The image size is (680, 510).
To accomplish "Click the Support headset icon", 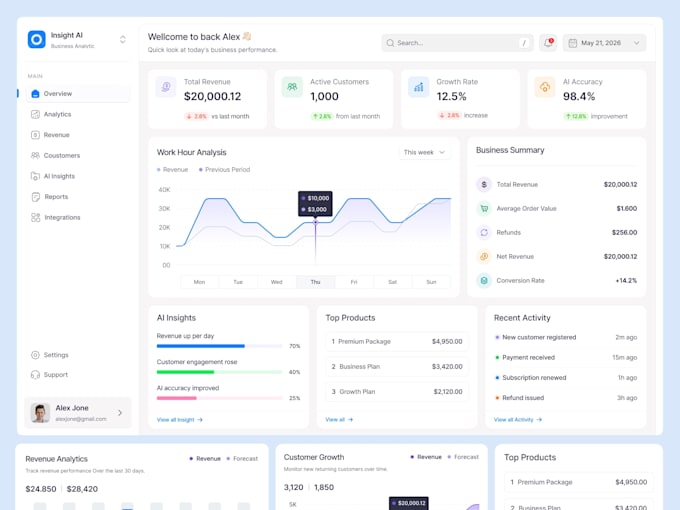I will click(35, 375).
